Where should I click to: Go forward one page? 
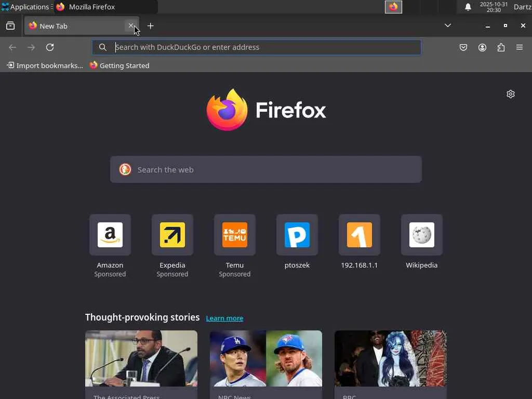click(x=31, y=47)
